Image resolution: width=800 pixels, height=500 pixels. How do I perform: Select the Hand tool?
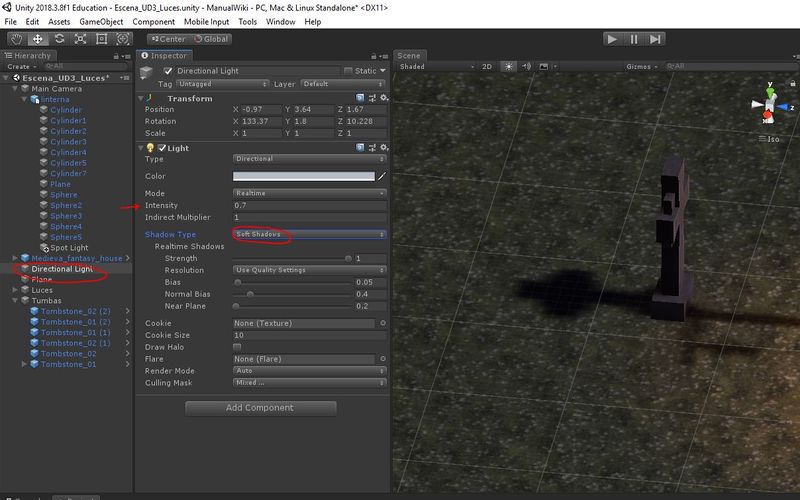point(17,39)
